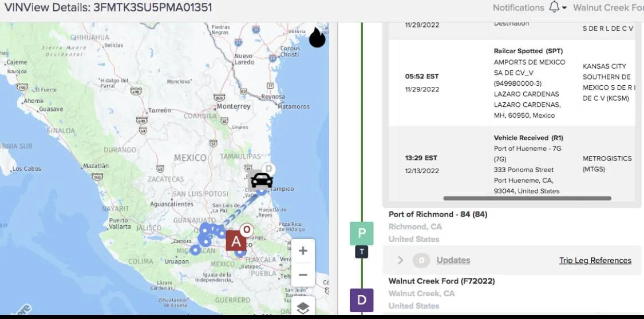This screenshot has width=644, height=319.
Task: Open the Updates link
Action: 453,260
